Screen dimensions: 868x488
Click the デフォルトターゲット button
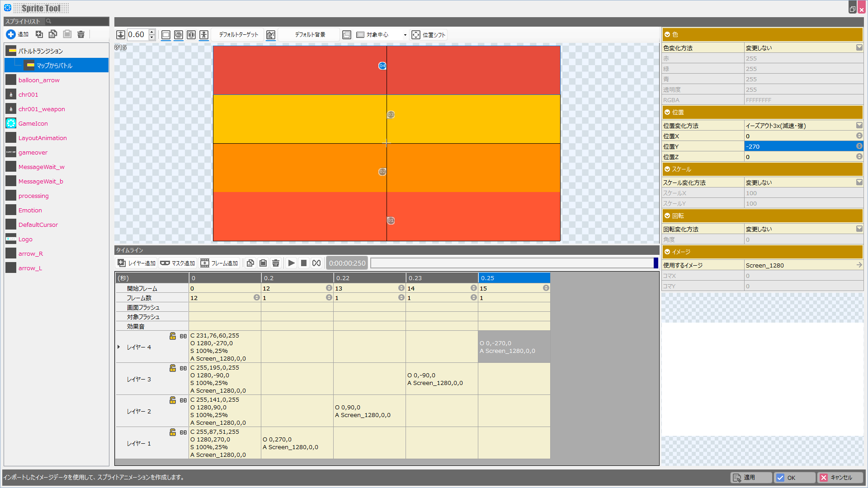pyautogui.click(x=238, y=35)
